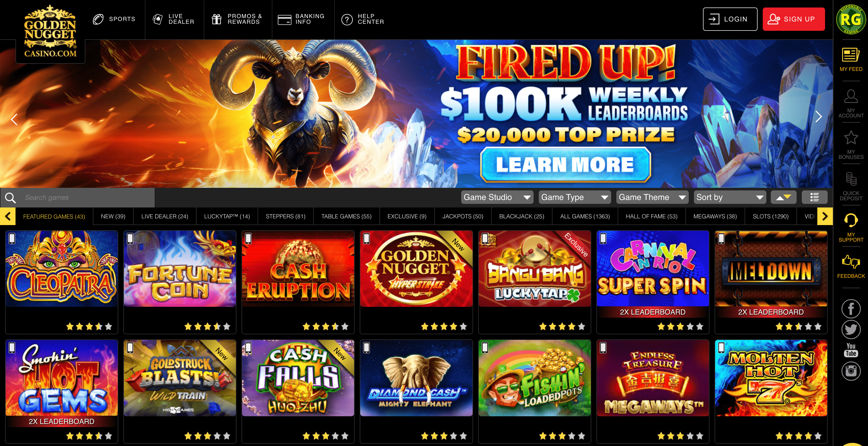Select the Live Dealer (24) category tab
Viewport: 868px width, 446px height.
click(165, 217)
